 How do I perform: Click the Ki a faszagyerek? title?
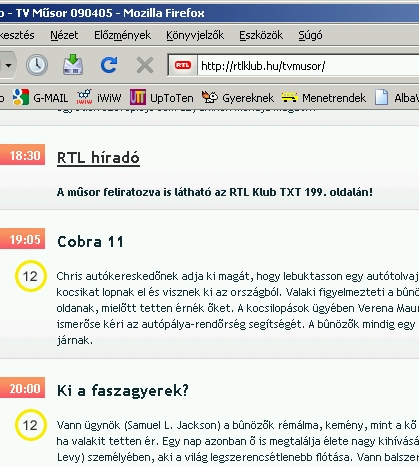coord(123,390)
